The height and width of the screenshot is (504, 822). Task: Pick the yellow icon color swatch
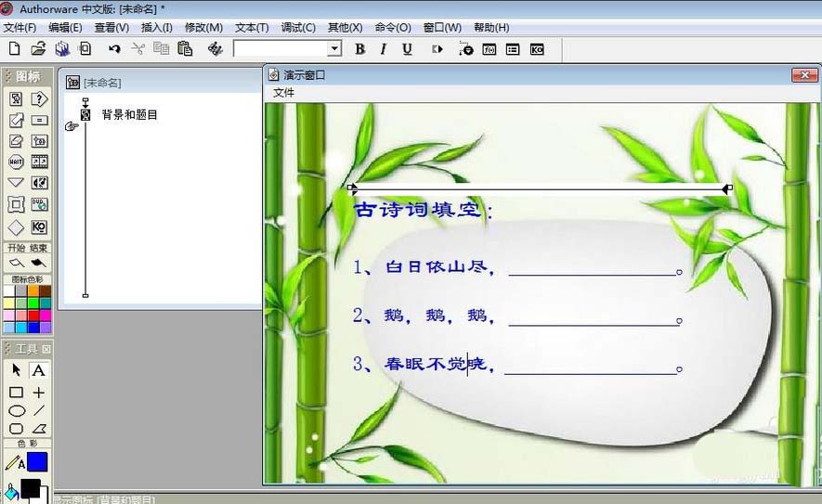pyautogui.click(x=9, y=304)
